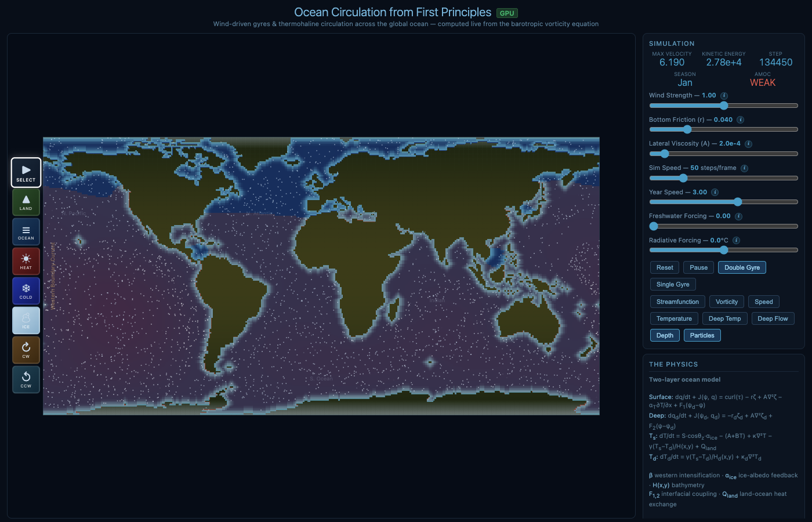812x522 pixels.
Task: Select the ICE tool
Action: tap(26, 320)
